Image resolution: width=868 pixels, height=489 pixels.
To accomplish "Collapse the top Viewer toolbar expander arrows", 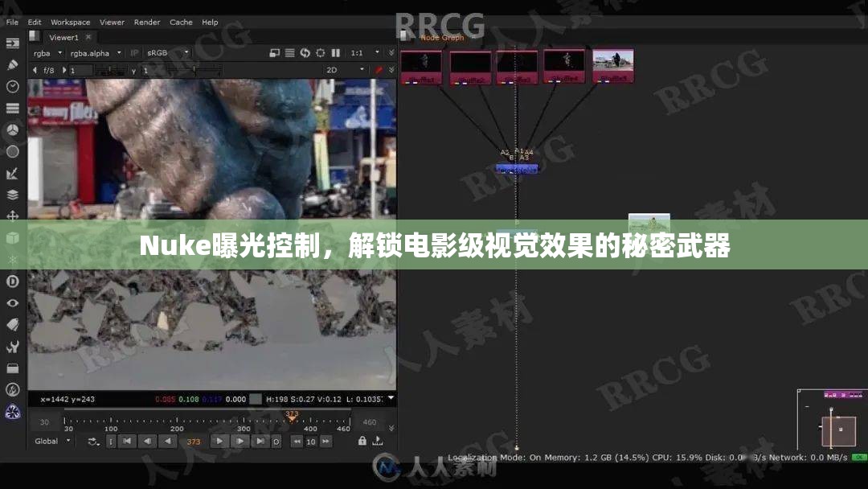I will 391,53.
